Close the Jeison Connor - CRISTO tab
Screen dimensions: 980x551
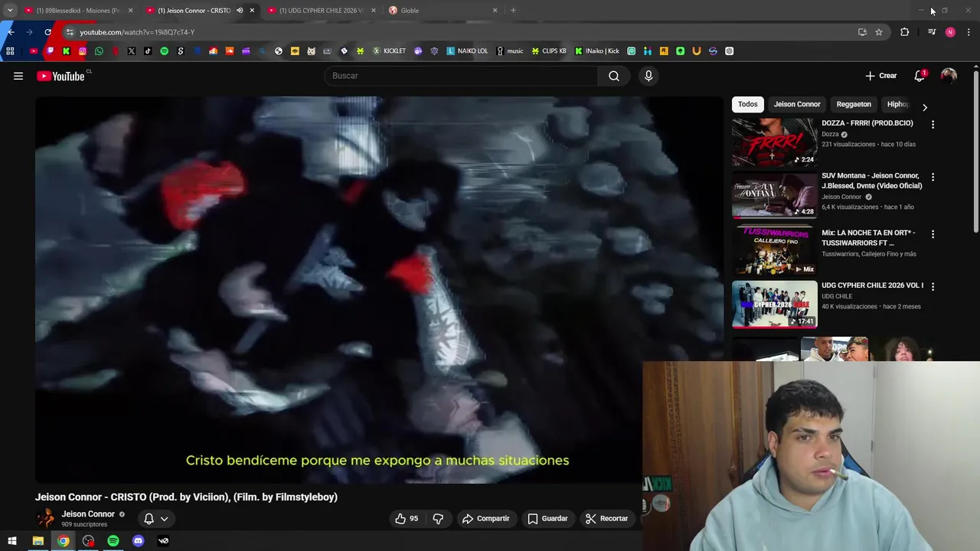(252, 11)
